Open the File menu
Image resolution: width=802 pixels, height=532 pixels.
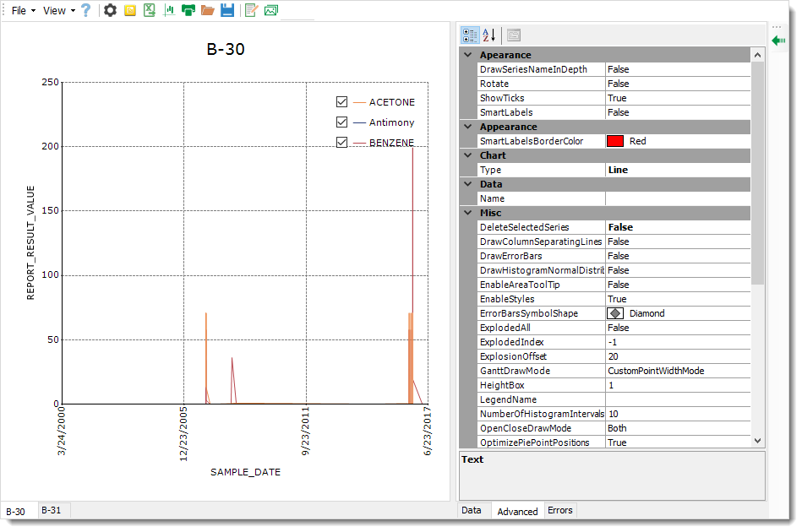[x=23, y=10]
